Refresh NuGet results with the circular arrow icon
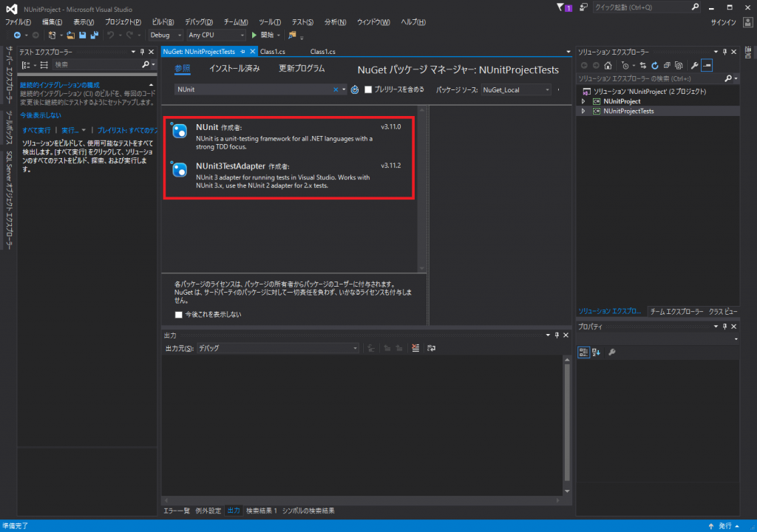Viewport: 757px width, 532px height. [353, 88]
